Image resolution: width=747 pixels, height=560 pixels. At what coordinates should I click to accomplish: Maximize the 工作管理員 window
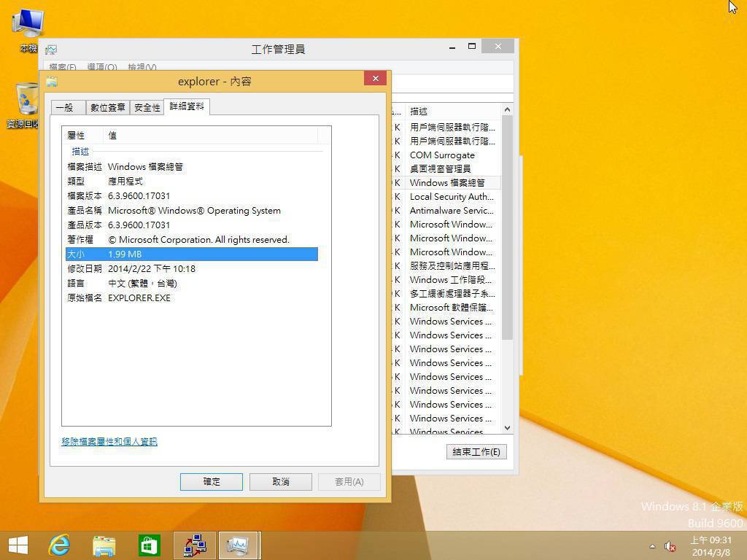point(472,46)
